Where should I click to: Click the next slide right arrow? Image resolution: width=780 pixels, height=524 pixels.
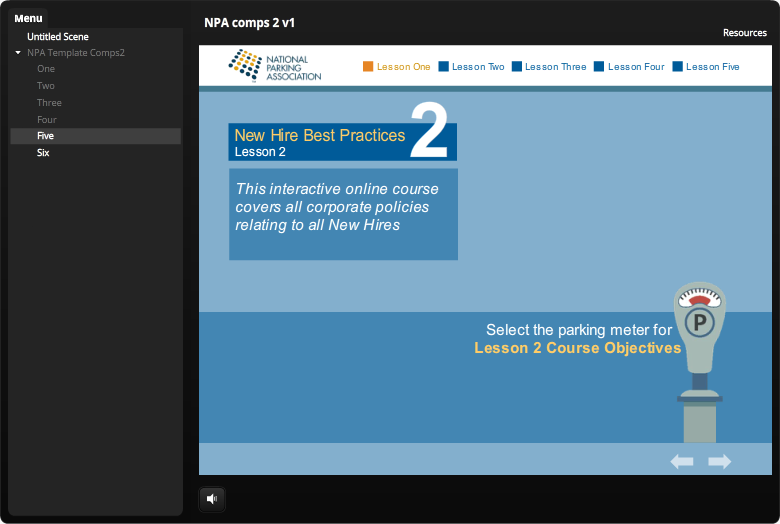[x=720, y=461]
